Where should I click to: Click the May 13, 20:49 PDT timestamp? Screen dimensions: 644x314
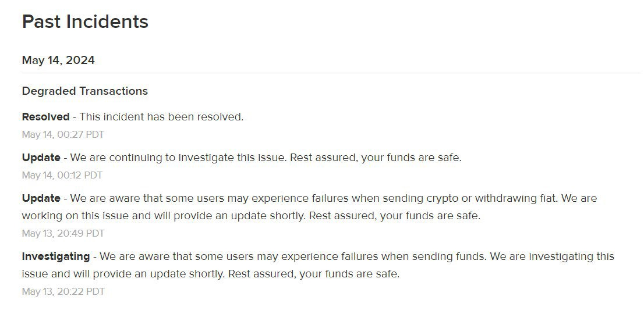click(63, 234)
